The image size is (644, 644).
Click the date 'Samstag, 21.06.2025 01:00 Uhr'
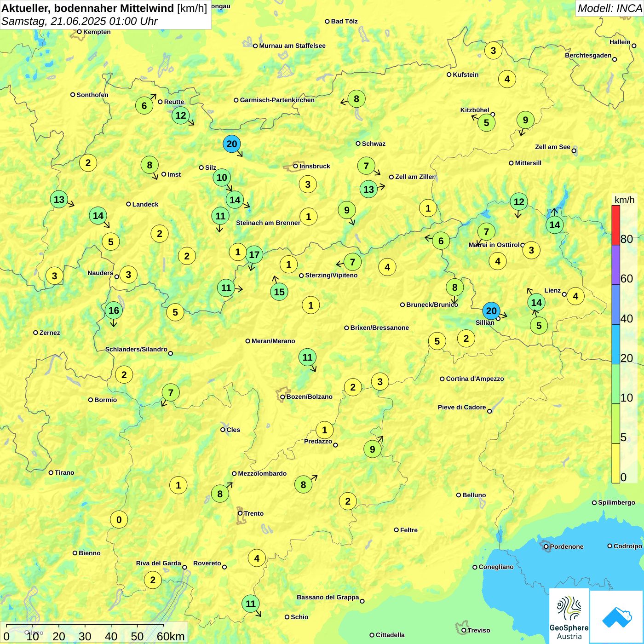tap(80, 21)
